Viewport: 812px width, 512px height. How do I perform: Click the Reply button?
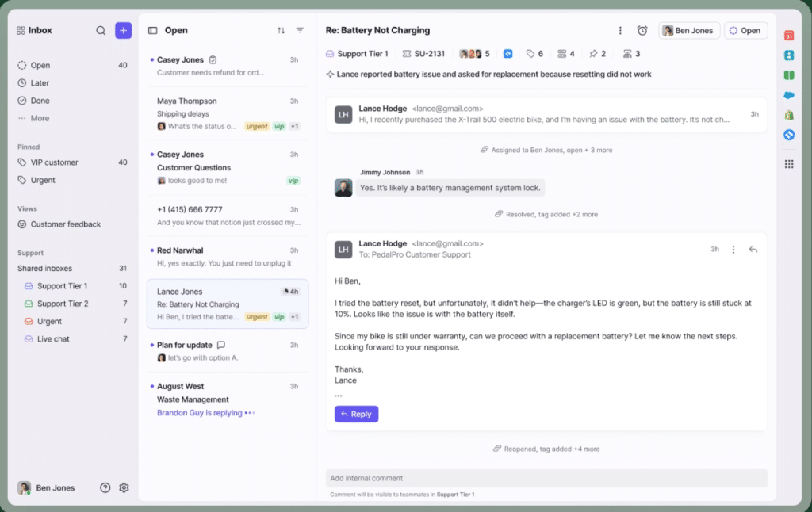(356, 415)
